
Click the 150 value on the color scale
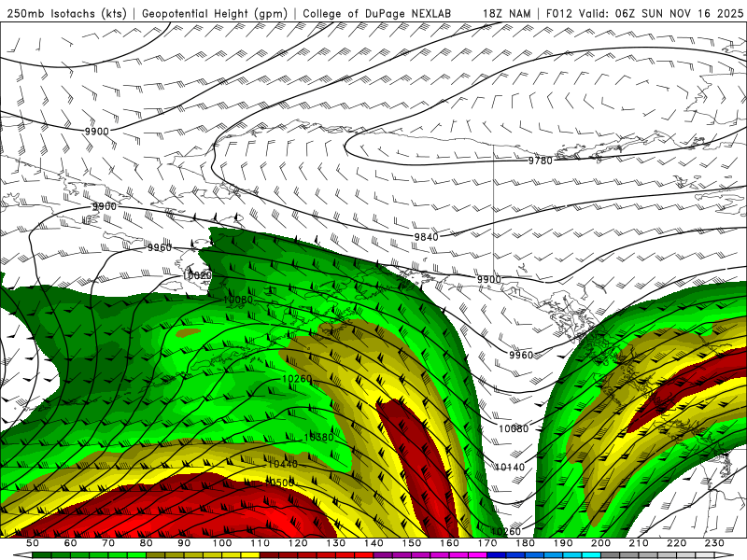[412, 543]
